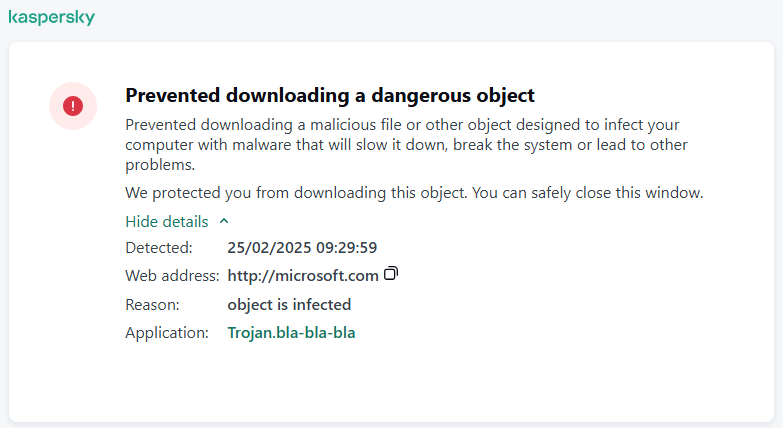Click the http://microsoft.com web address

[x=303, y=276]
